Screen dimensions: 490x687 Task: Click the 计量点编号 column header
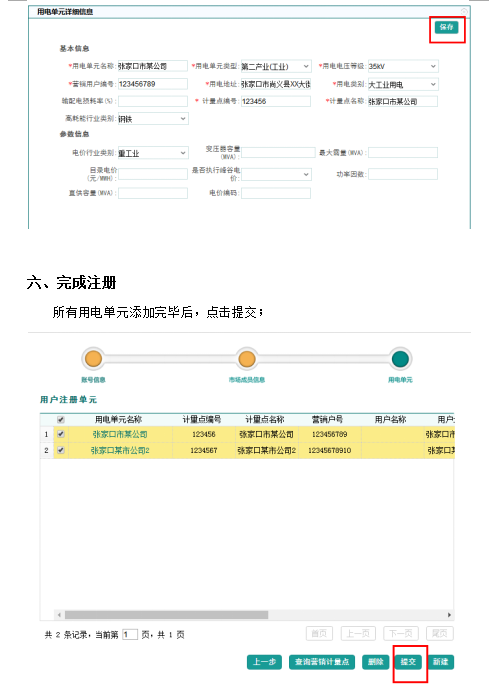202,419
